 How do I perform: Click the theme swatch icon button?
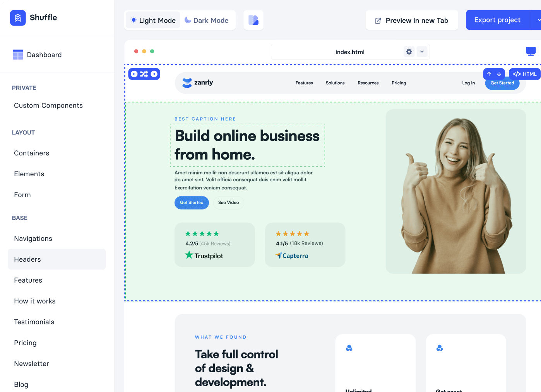pyautogui.click(x=253, y=20)
